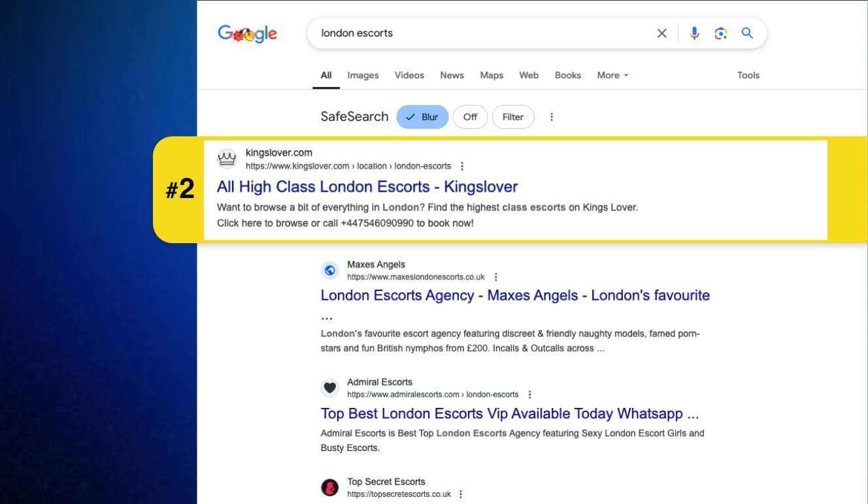
Task: Select the SafeSearch Blur option
Action: [422, 117]
